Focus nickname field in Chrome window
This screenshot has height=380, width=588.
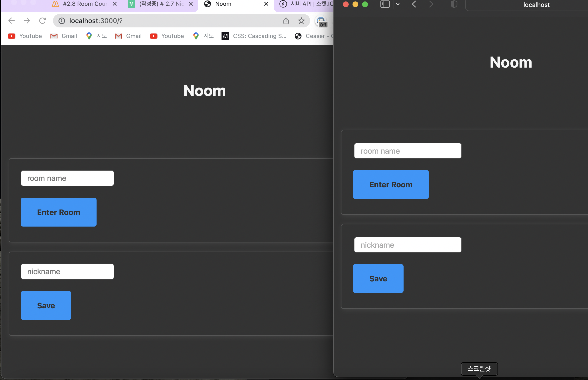pos(67,272)
